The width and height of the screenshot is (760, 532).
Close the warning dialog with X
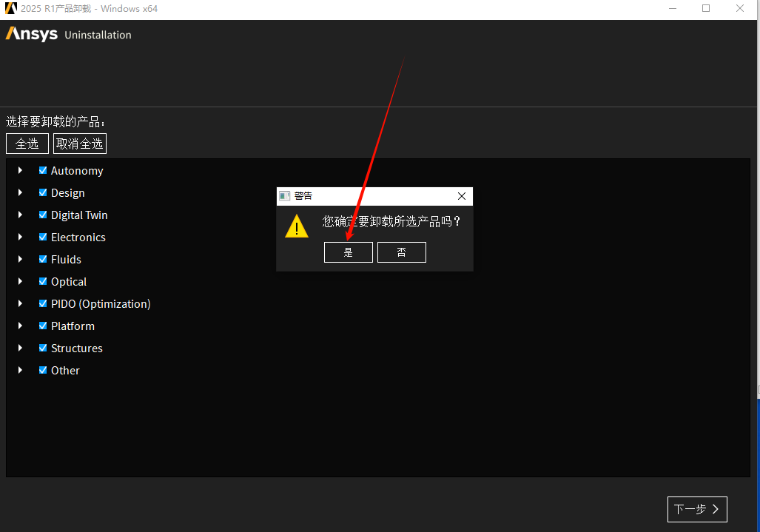click(462, 196)
